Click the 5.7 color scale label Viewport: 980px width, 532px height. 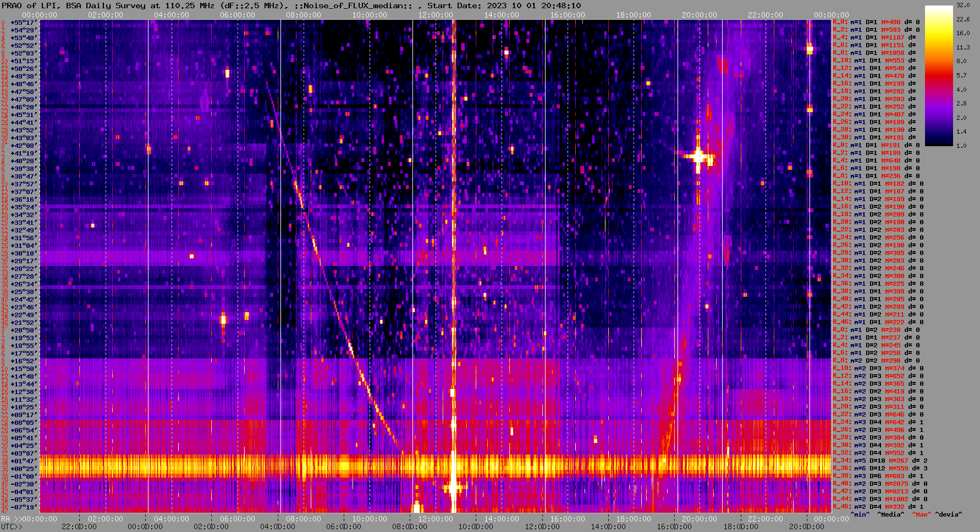coord(961,75)
